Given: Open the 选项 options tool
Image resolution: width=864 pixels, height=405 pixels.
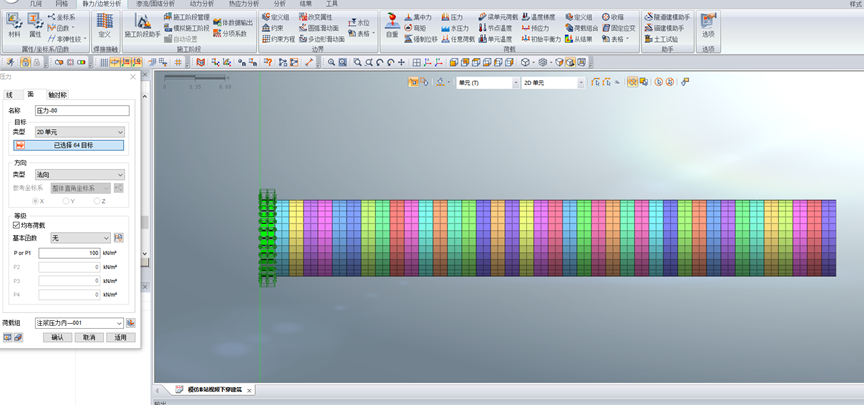Looking at the screenshot, I should click(708, 25).
